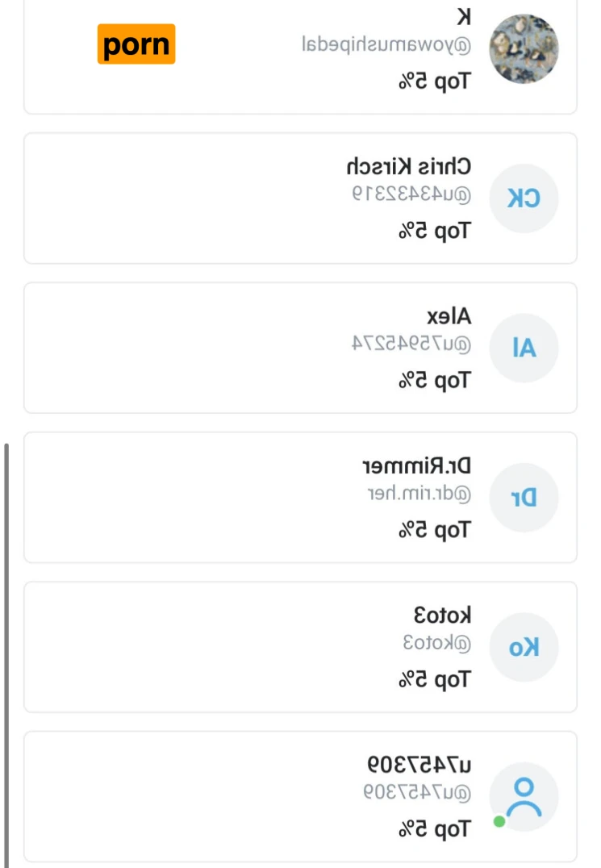Open the Dr.Rimmer name link
Viewport: 601px width, 868px height.
point(416,466)
